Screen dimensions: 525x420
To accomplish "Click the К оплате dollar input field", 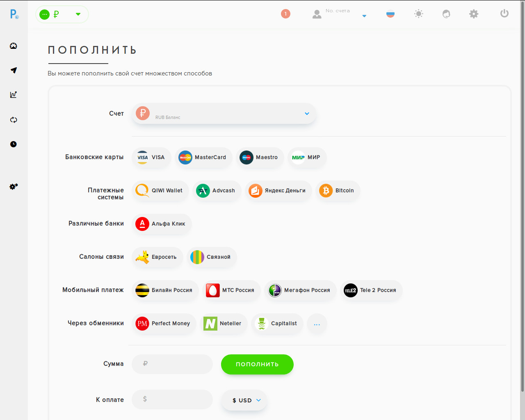I will [x=172, y=399].
